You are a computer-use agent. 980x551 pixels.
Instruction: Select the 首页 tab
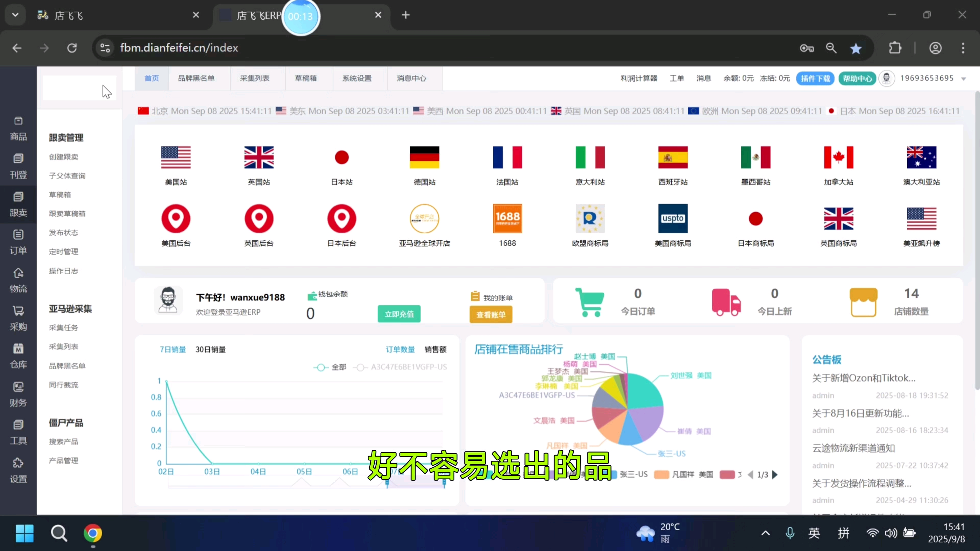click(152, 78)
